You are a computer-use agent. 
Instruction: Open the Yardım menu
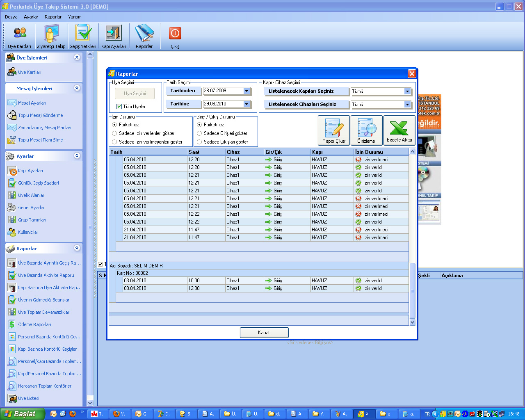(75, 17)
